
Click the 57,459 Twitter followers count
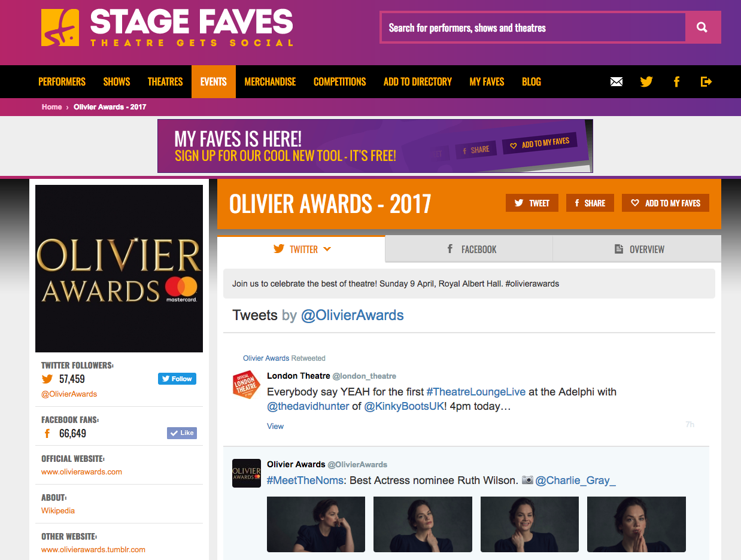point(72,379)
